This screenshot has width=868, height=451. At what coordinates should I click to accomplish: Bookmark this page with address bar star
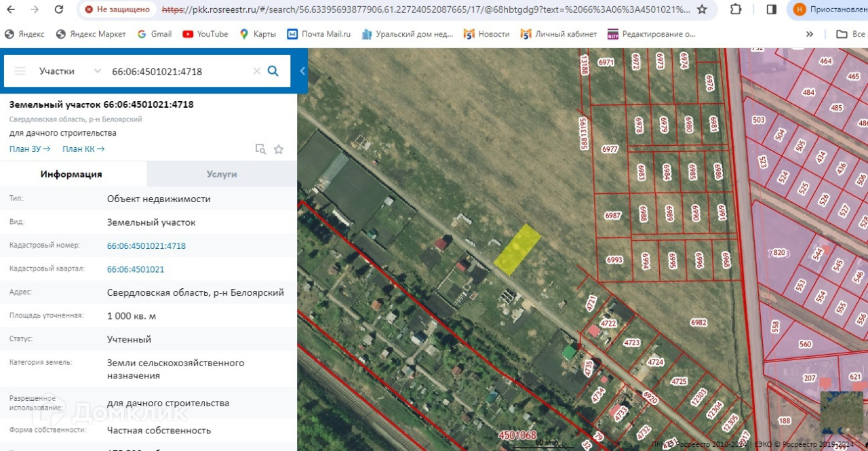tap(702, 9)
